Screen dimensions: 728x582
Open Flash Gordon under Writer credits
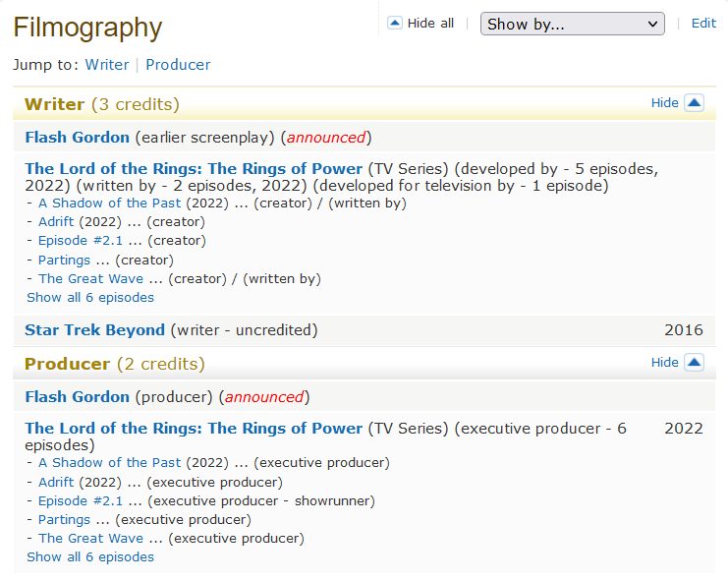tap(77, 138)
